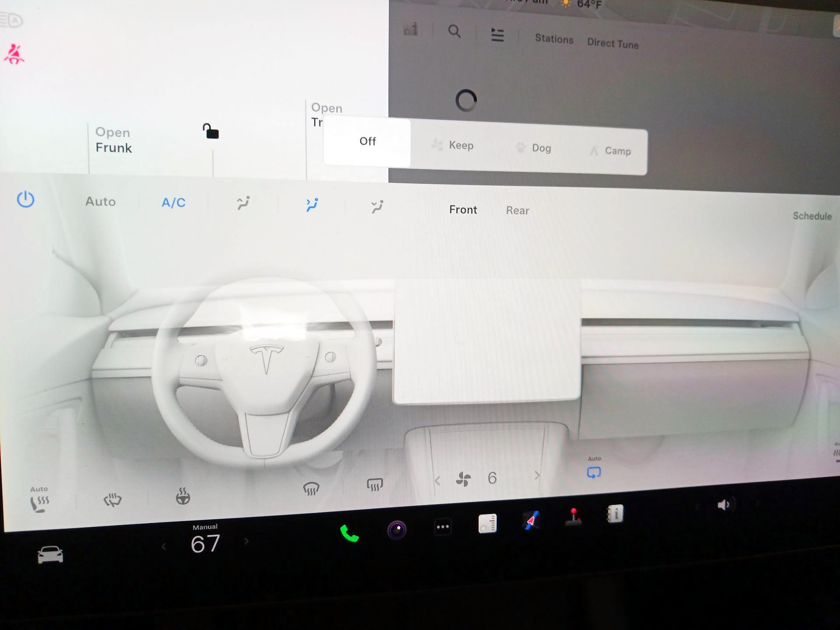
Task: Open the Frunk
Action: pos(113,140)
